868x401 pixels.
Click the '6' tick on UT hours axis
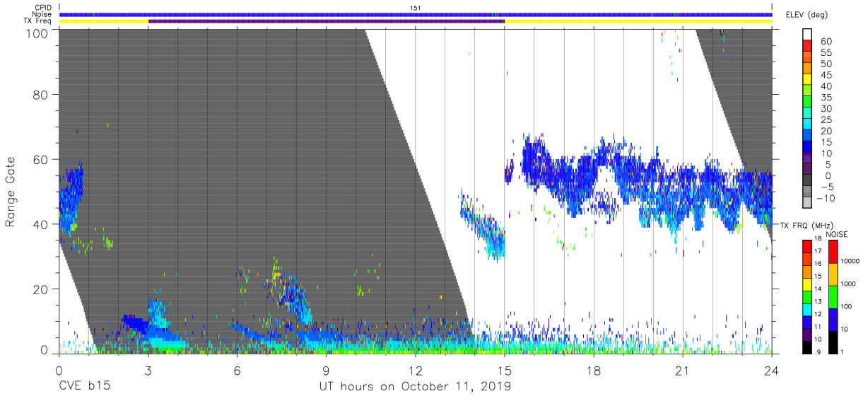point(237,370)
